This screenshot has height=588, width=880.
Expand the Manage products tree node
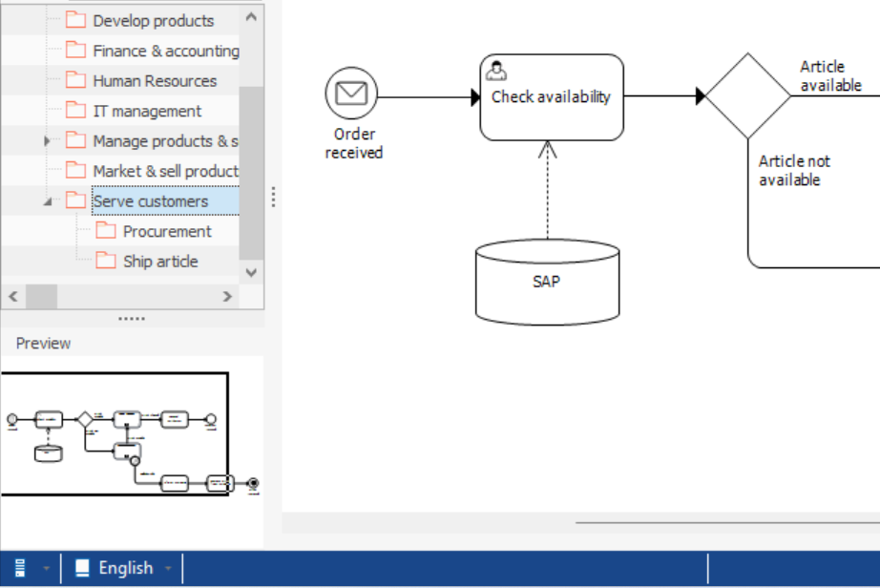(x=47, y=141)
